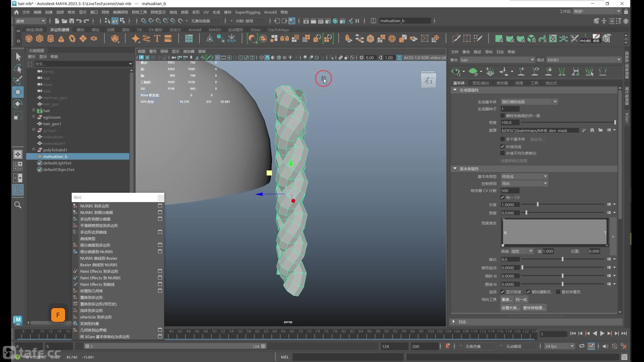The width and height of the screenshot is (644, 362).
Task: Enable the 管状体着色 checkbox
Action: click(558, 292)
